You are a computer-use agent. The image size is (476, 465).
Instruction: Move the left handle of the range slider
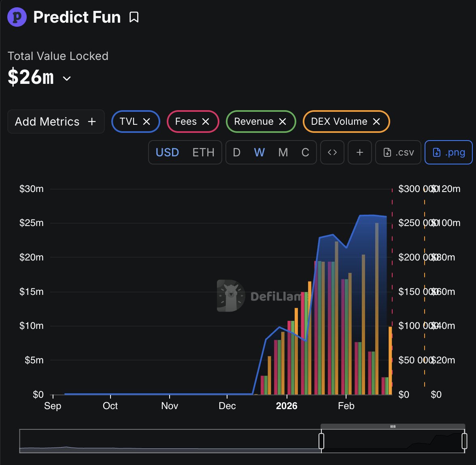click(321, 441)
